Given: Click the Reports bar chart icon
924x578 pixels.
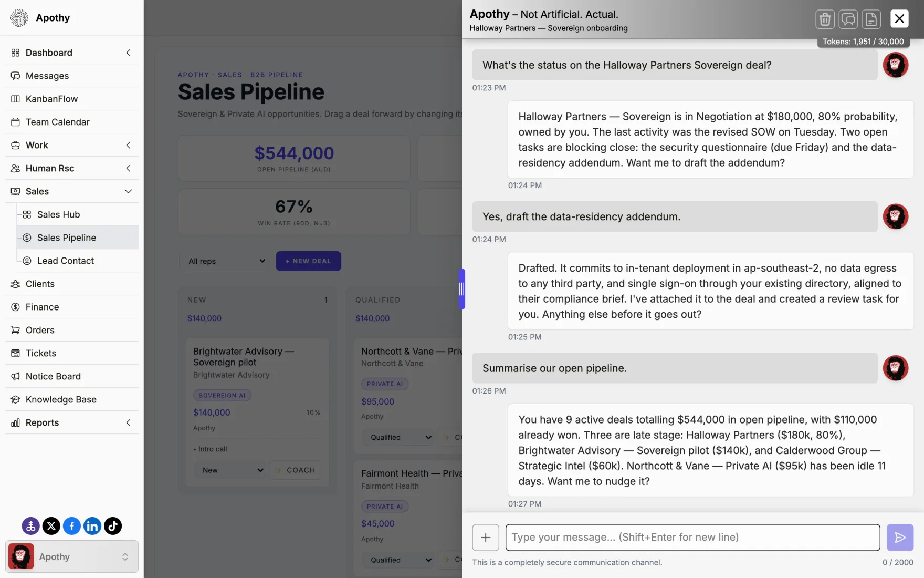Looking at the screenshot, I should click(15, 422).
